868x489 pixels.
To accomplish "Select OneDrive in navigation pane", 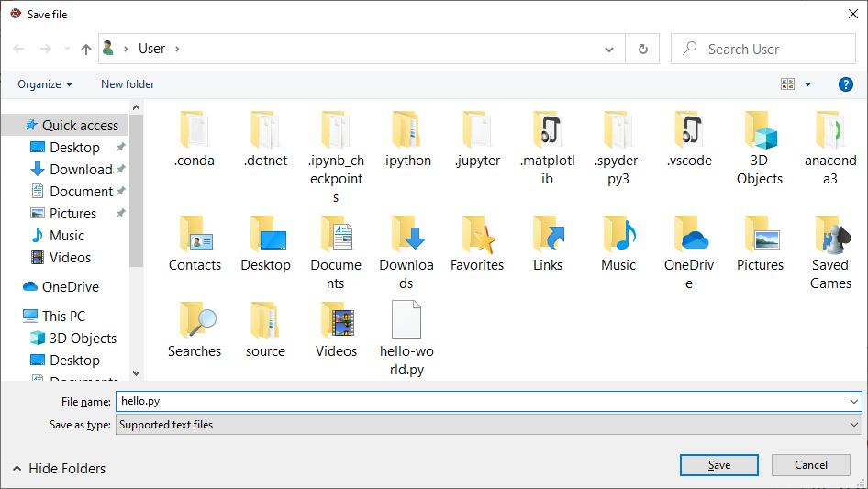I will click(70, 287).
